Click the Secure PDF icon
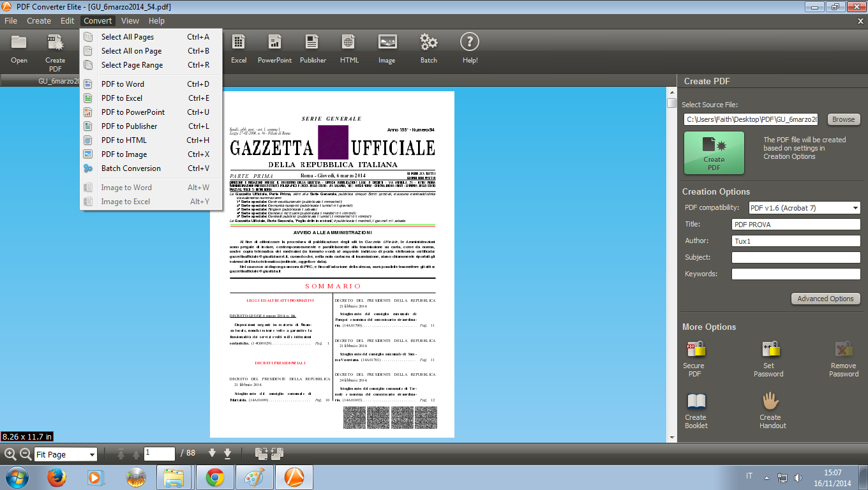This screenshot has width=868, height=490. tap(694, 358)
